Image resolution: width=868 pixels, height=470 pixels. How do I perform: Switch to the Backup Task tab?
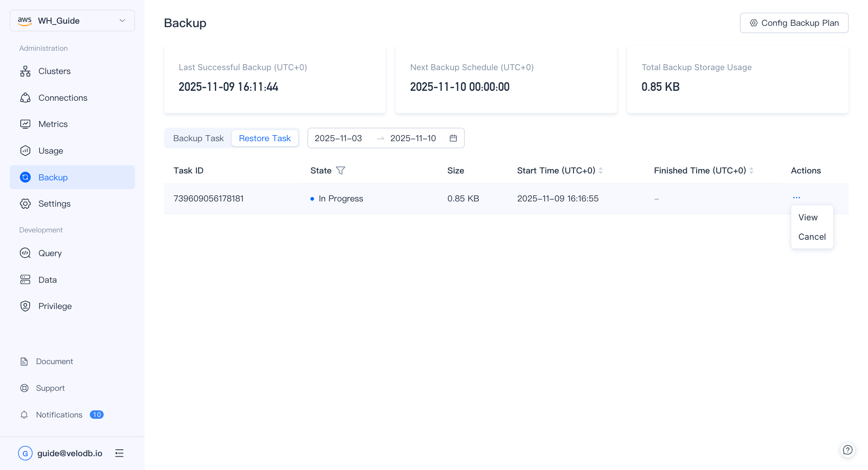pos(198,138)
